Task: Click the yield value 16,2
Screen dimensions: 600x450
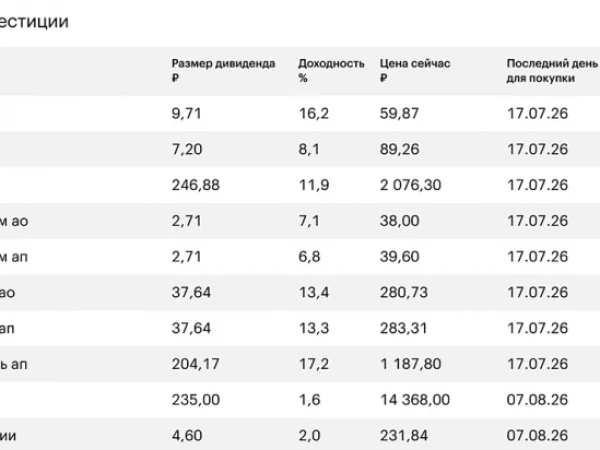Action: (x=313, y=113)
